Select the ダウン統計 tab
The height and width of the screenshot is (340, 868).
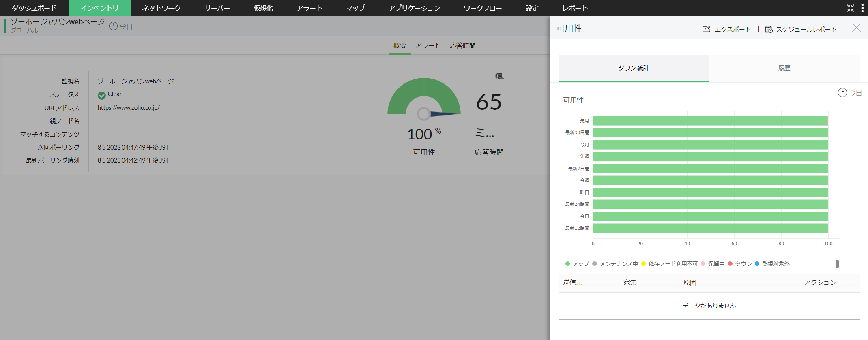click(x=633, y=68)
